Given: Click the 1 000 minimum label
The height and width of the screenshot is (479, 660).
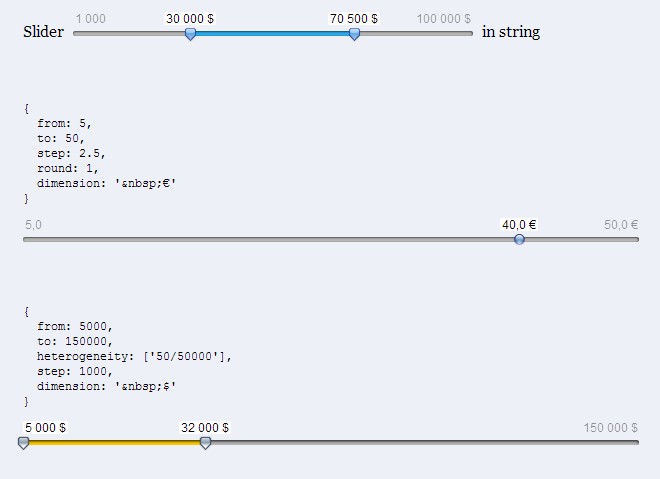Looking at the screenshot, I should coord(90,19).
